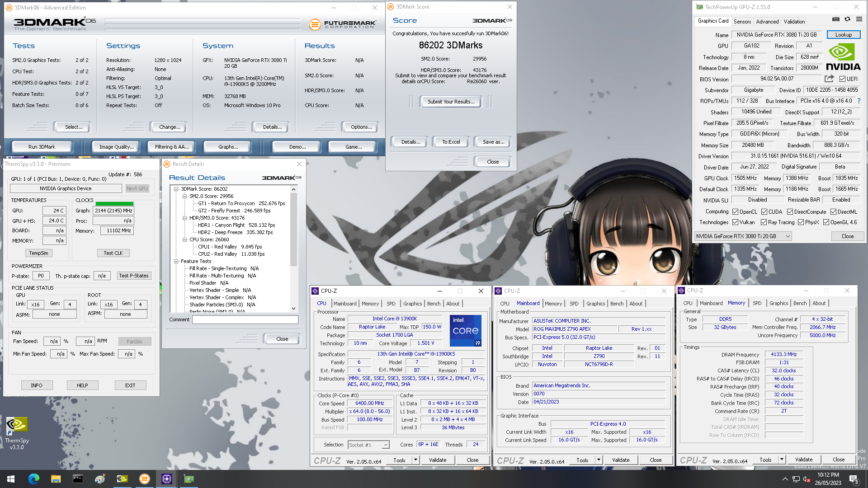This screenshot has height=488, width=868.
Task: Switch to ThermSpy NVIDIA taskbar icon
Action: pyautogui.click(x=122, y=479)
